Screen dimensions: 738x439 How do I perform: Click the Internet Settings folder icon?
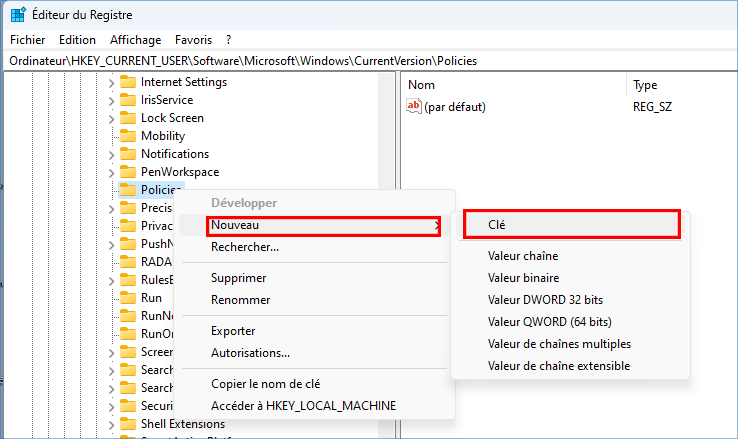click(127, 82)
